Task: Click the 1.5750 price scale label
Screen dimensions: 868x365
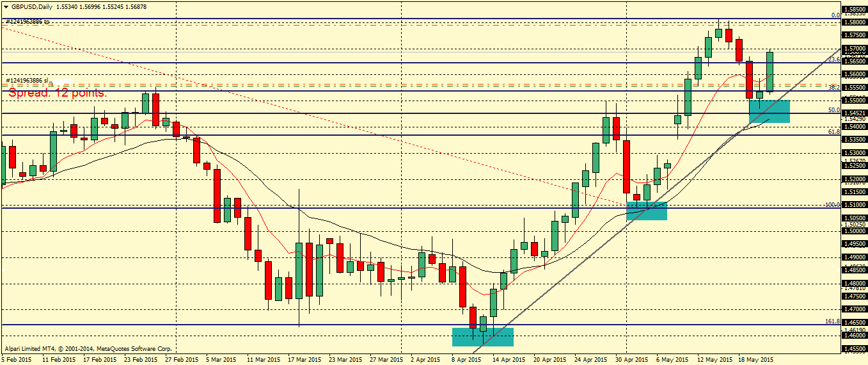Action: pos(853,35)
